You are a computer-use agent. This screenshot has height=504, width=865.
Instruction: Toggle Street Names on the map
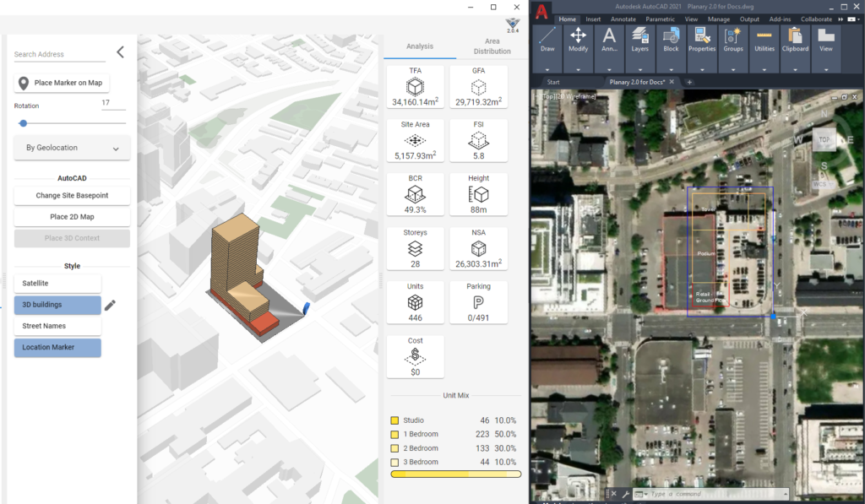(57, 325)
